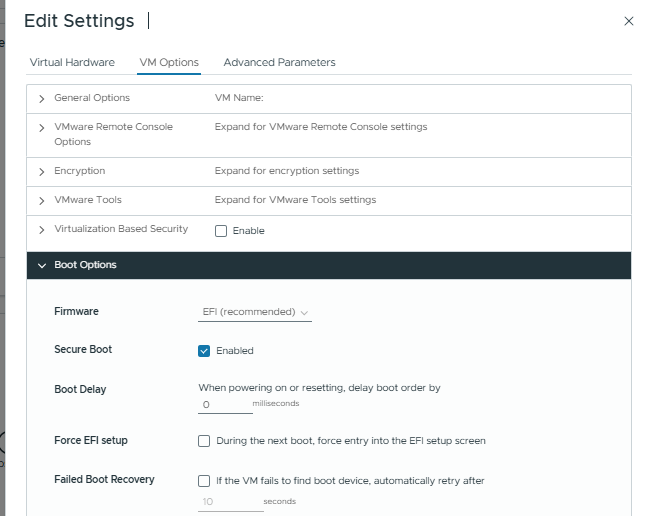The width and height of the screenshot is (646, 516).
Task: Expand VMware Remote Console Options chevron
Action: [x=42, y=128]
